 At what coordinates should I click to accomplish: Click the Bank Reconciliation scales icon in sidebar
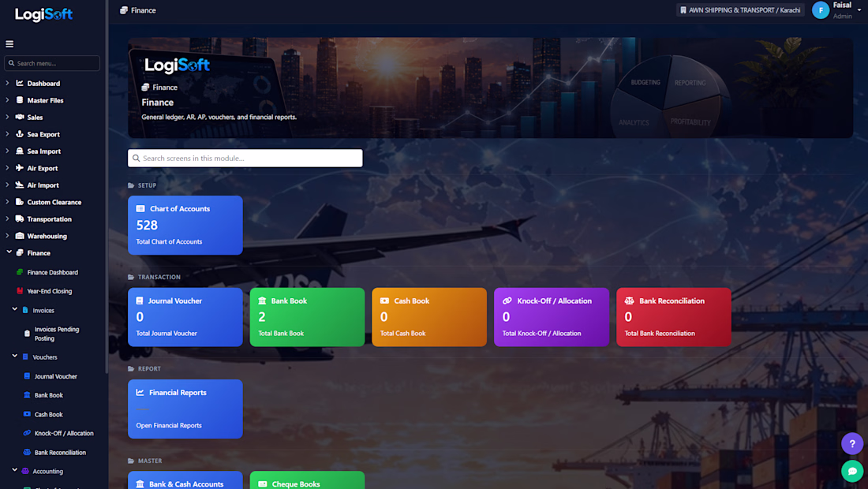pyautogui.click(x=27, y=452)
